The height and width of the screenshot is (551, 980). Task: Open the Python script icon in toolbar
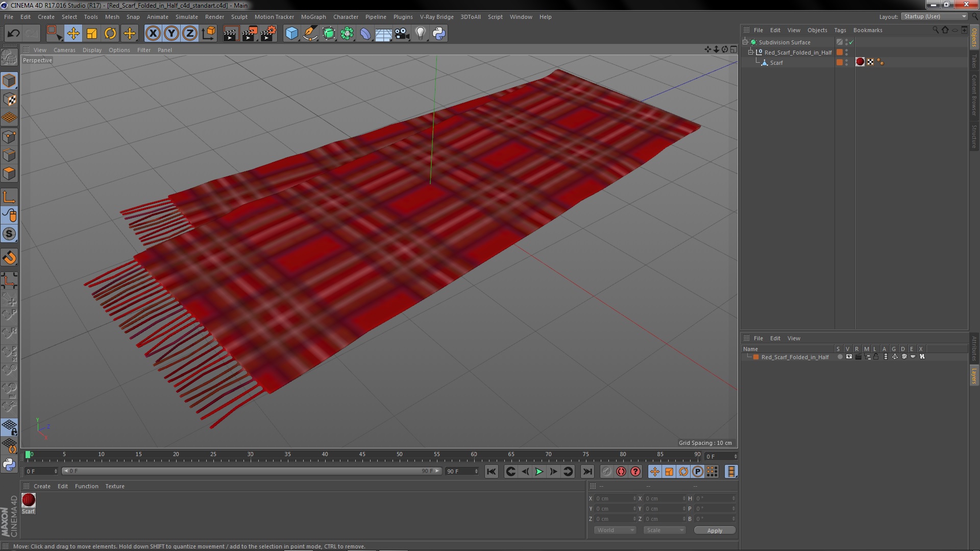coord(439,34)
